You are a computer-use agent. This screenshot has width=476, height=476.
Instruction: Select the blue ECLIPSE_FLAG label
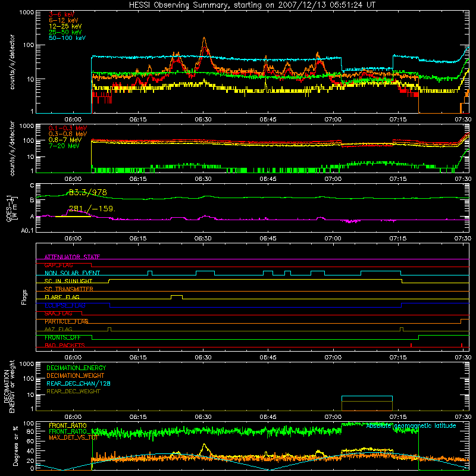[65, 305]
